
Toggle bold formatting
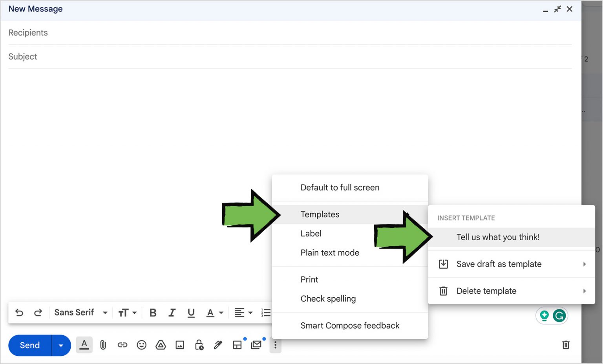153,312
